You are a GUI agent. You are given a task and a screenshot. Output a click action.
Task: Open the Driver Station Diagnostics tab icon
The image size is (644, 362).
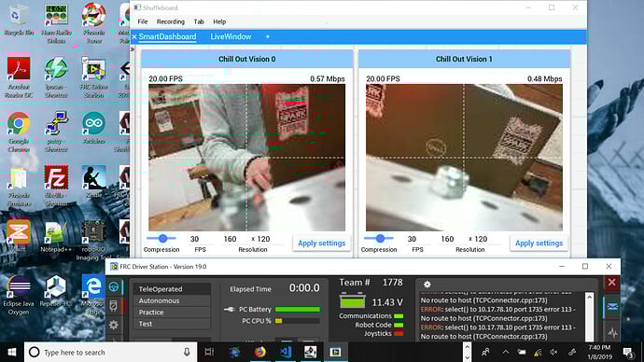pyautogui.click(x=114, y=305)
